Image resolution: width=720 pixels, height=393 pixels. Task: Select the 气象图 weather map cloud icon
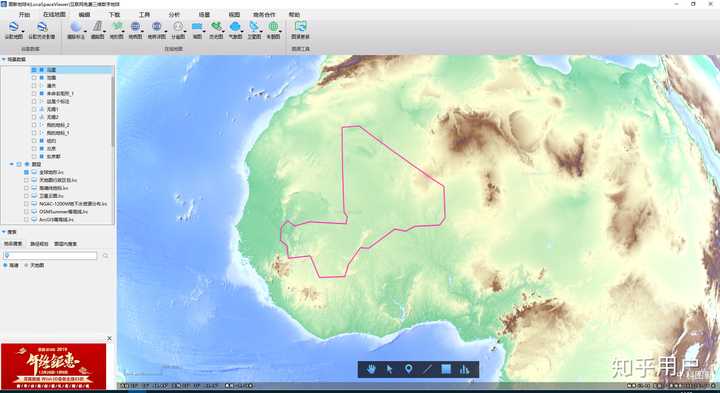tap(235, 27)
